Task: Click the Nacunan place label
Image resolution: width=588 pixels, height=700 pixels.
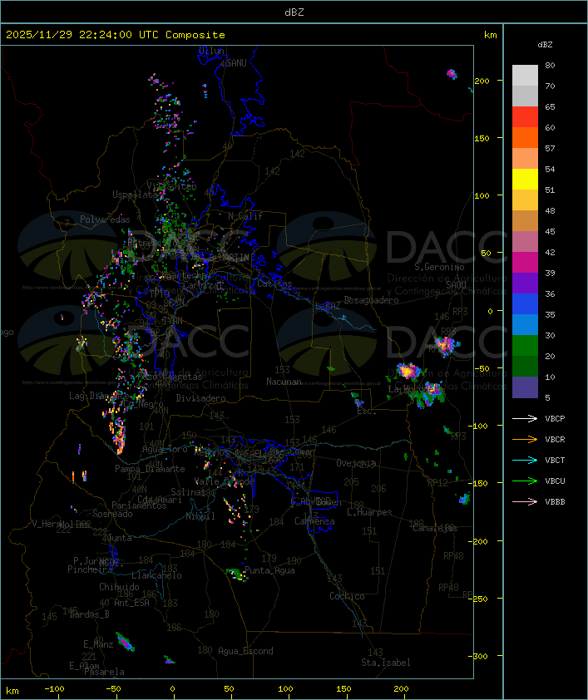Action: tap(284, 382)
